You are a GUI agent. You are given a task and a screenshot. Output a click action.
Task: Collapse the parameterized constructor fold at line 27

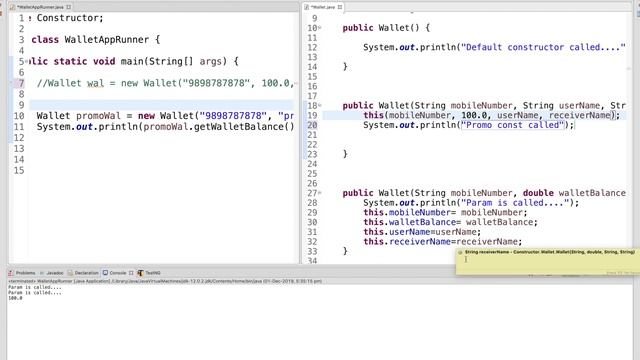[x=320, y=193]
